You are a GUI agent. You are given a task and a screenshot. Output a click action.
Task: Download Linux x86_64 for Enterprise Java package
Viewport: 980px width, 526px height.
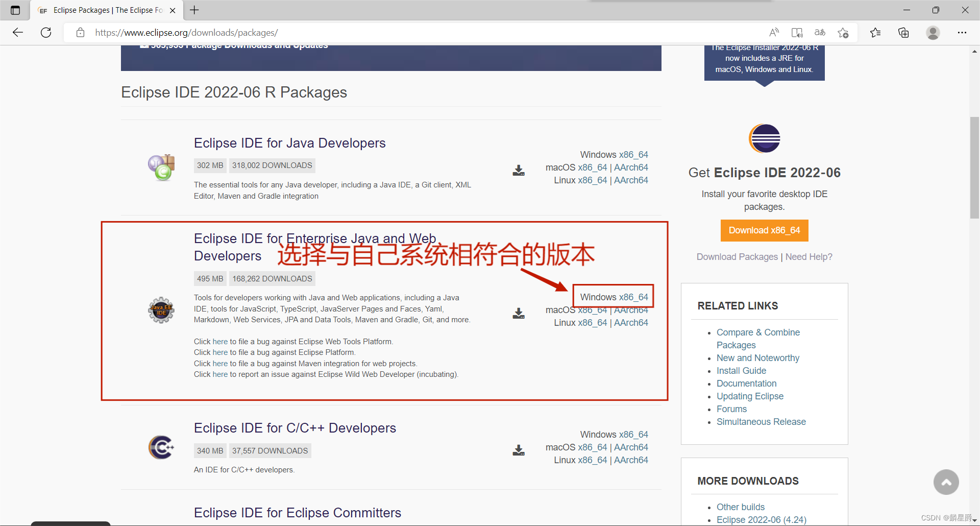coord(593,323)
